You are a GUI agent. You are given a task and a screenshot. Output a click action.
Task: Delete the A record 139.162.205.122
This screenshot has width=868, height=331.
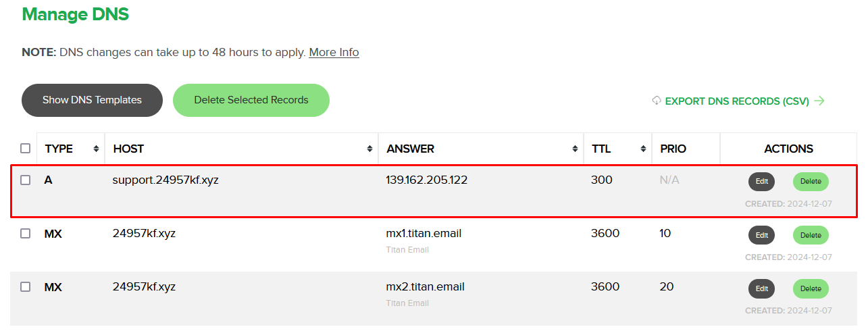click(811, 182)
